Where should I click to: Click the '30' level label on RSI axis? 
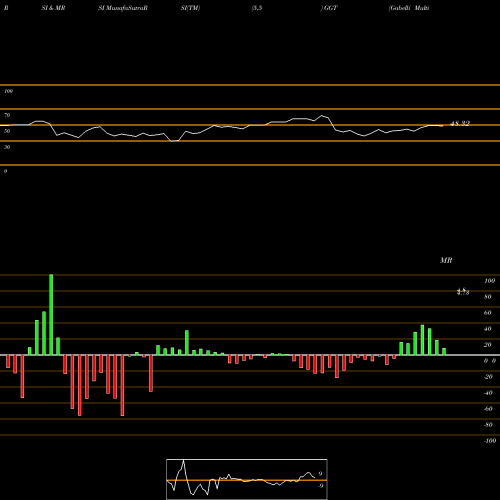click(7, 147)
